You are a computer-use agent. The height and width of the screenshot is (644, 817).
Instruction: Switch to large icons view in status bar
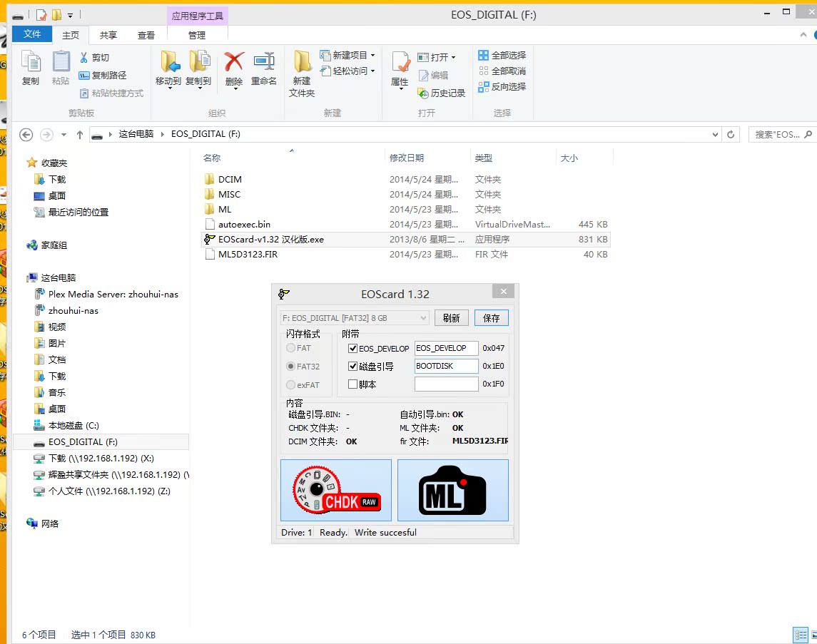click(x=814, y=635)
